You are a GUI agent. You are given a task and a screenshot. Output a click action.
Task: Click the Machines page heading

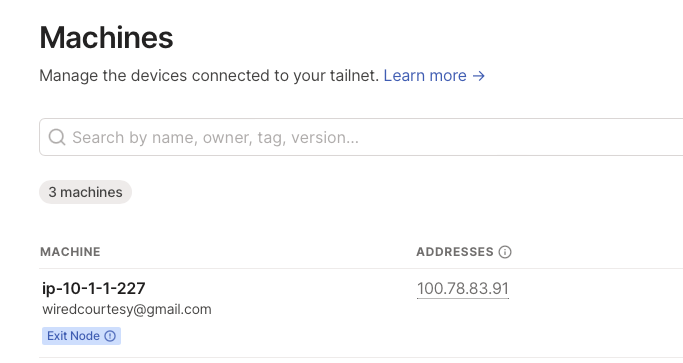tap(106, 37)
